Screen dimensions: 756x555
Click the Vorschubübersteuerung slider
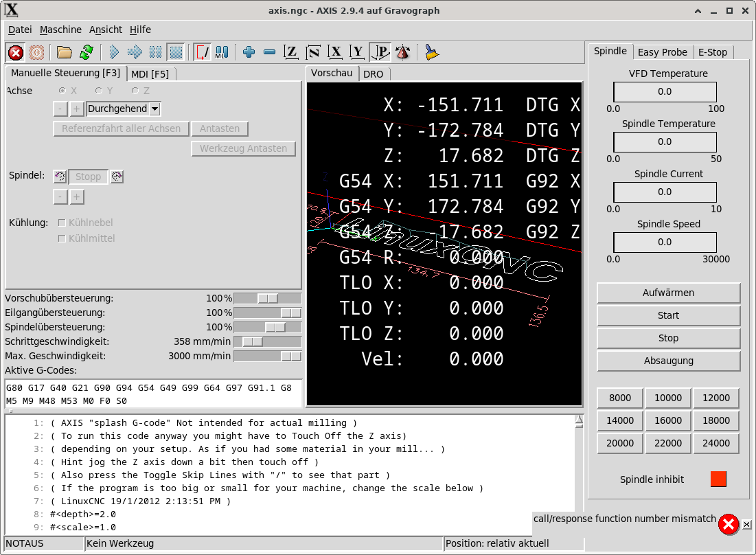267,298
